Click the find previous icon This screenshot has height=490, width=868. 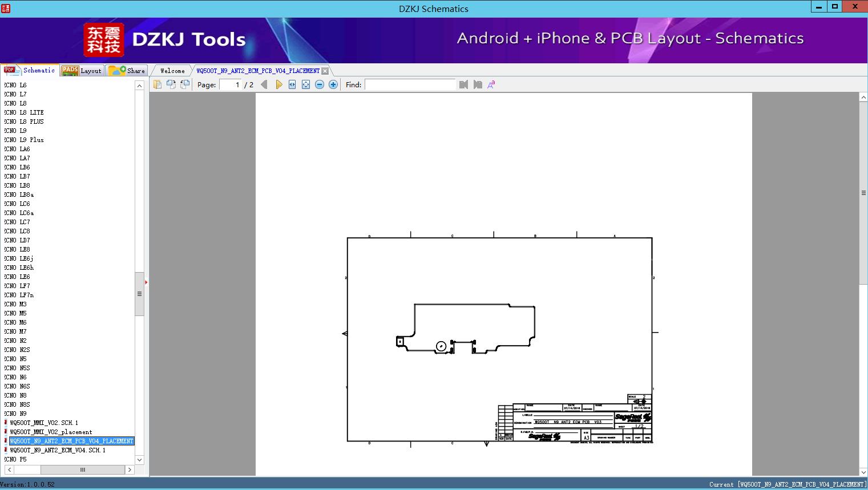(463, 84)
